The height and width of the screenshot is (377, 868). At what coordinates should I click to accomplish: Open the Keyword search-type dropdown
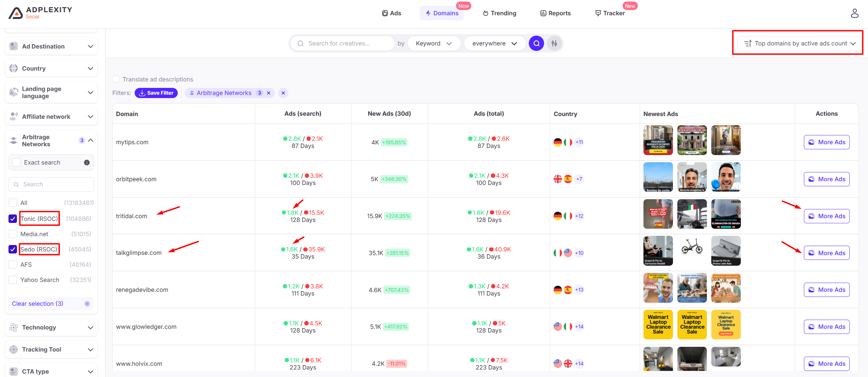pos(433,43)
